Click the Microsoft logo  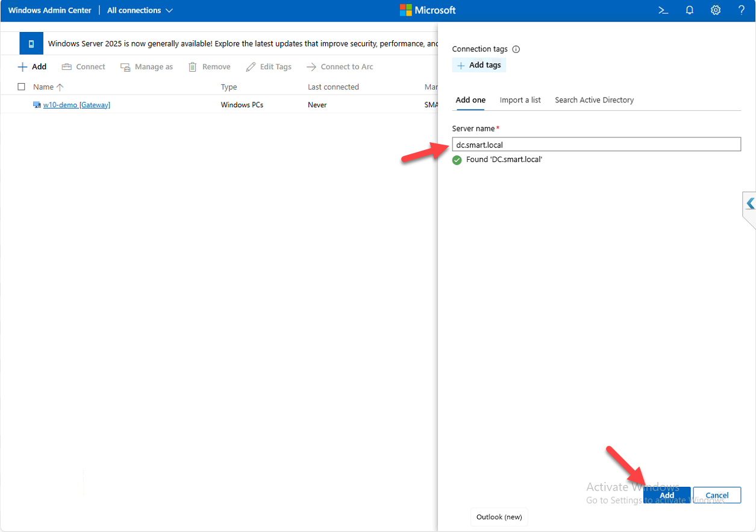(x=428, y=10)
